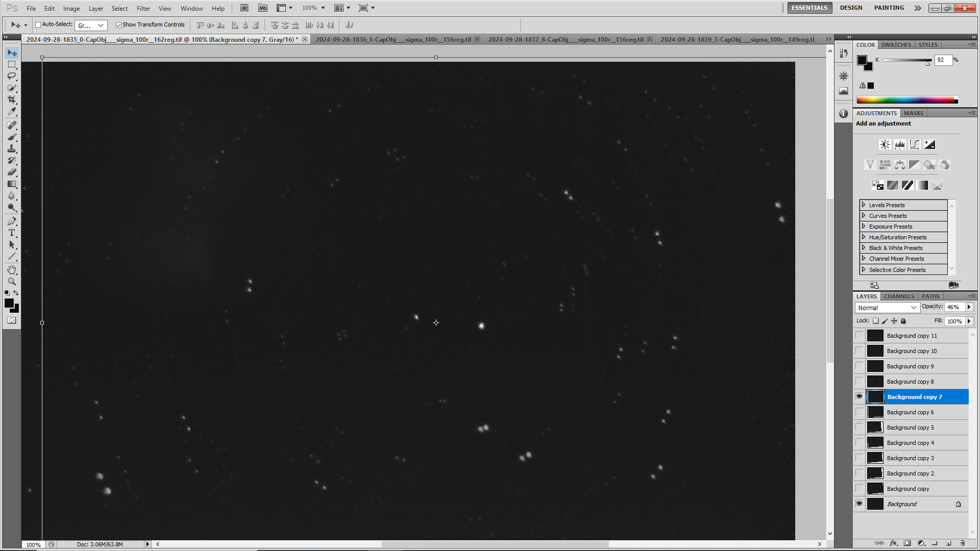Select the Brush tool

tap(12, 137)
